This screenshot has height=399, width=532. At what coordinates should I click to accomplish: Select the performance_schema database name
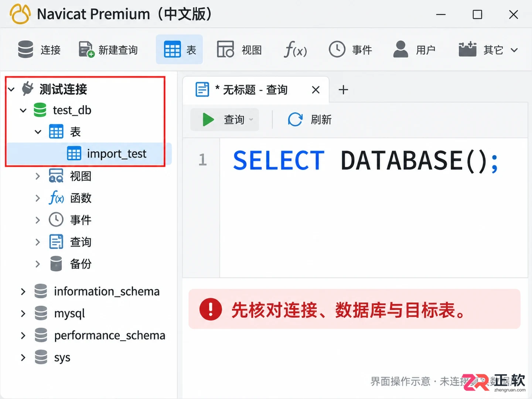pos(110,335)
